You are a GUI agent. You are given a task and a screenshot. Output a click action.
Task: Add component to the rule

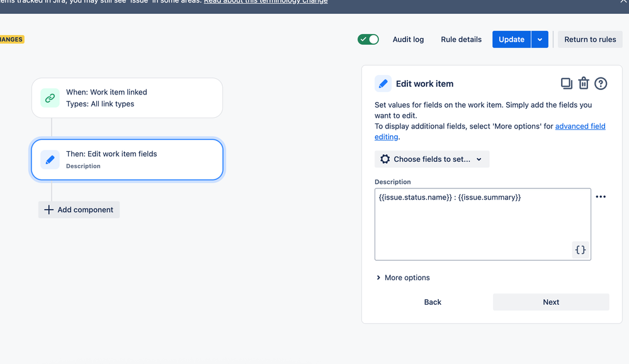[x=79, y=210]
